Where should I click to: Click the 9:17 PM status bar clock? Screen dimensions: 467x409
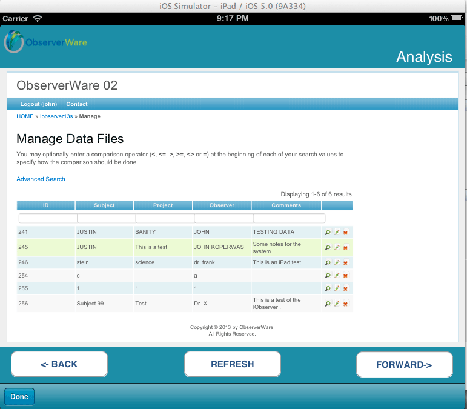232,18
